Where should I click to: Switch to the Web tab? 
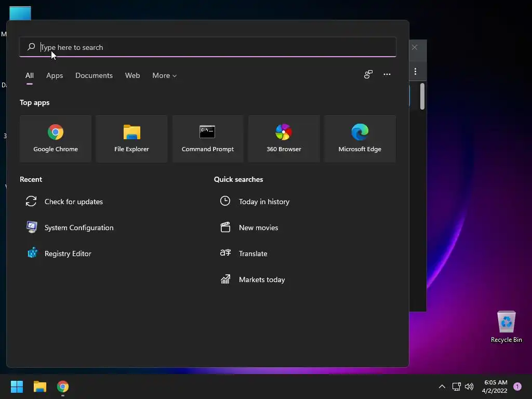(132, 75)
